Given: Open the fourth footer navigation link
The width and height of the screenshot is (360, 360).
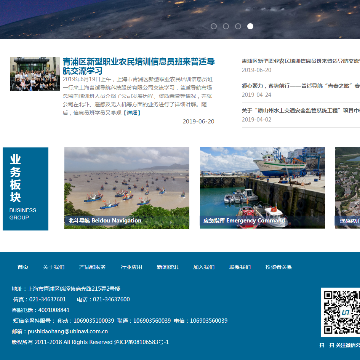Looking at the screenshot, I should pyautogui.click(x=132, y=267).
